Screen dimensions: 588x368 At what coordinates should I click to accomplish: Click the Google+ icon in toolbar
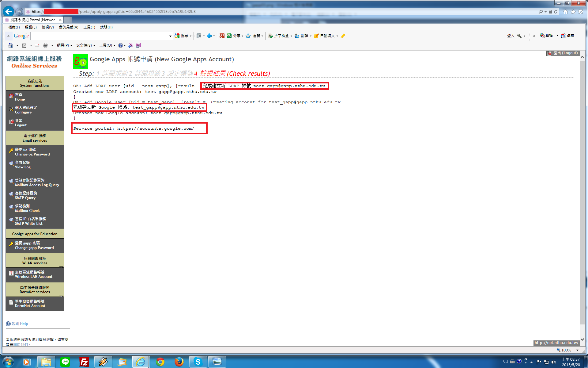click(x=222, y=36)
